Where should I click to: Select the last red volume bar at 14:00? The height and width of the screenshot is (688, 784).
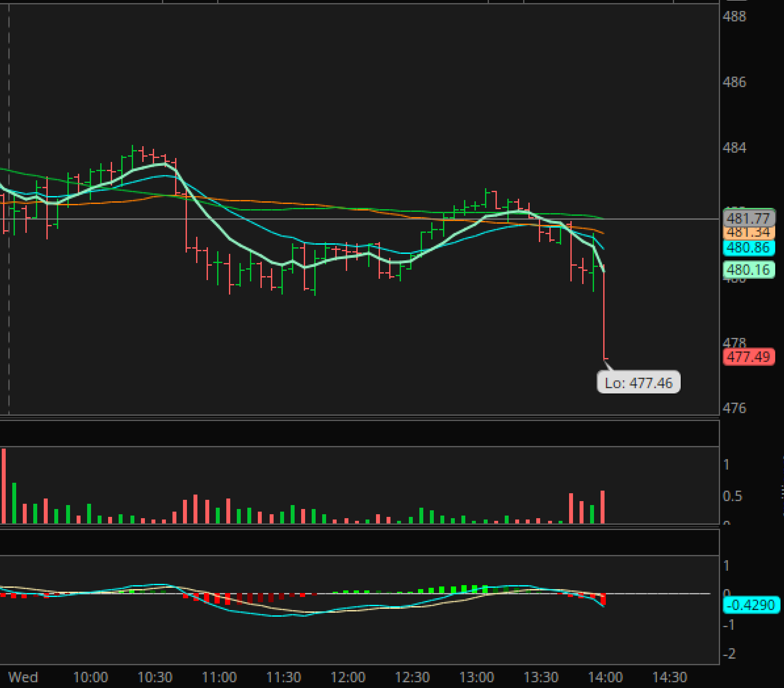pos(603,507)
